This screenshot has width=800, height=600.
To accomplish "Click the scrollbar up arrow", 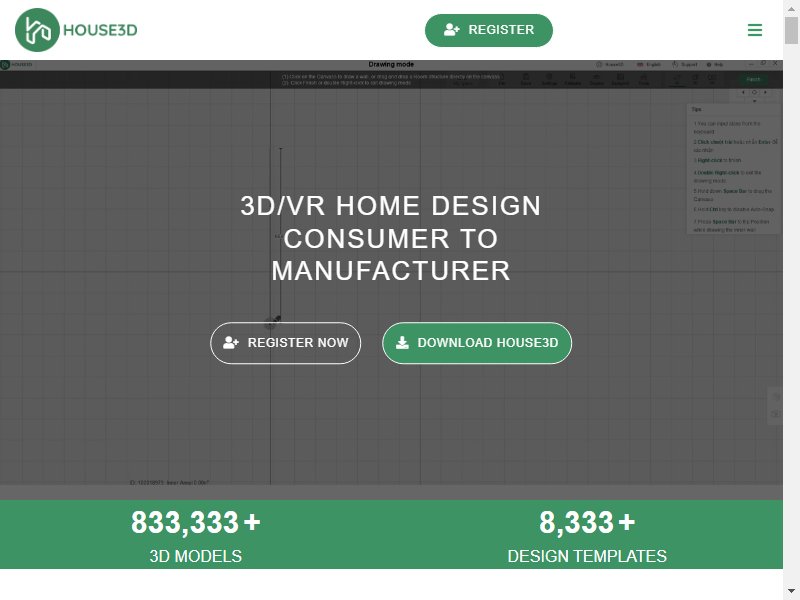I will tap(791, 10).
